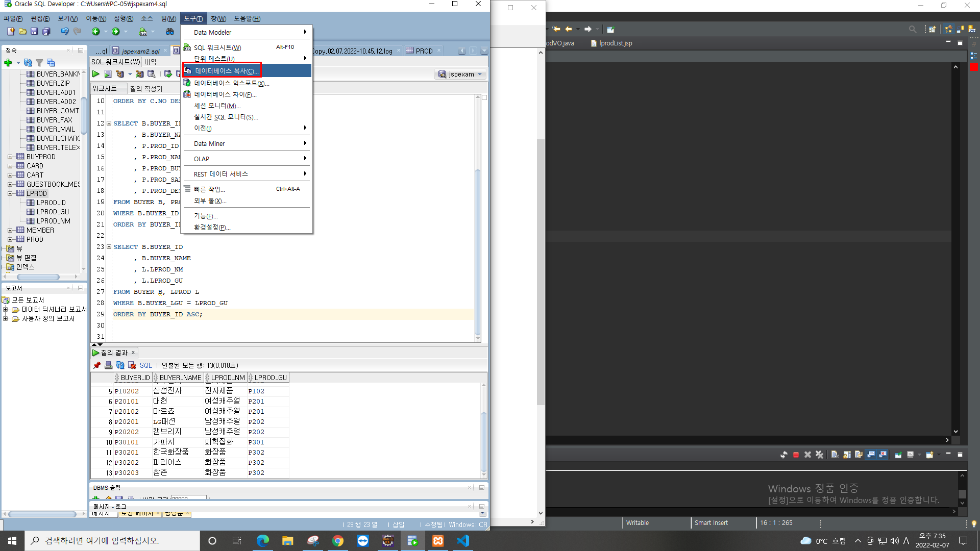Image resolution: width=980 pixels, height=551 pixels.
Task: Switch to the 질의 작성기 tab
Action: click(146, 88)
